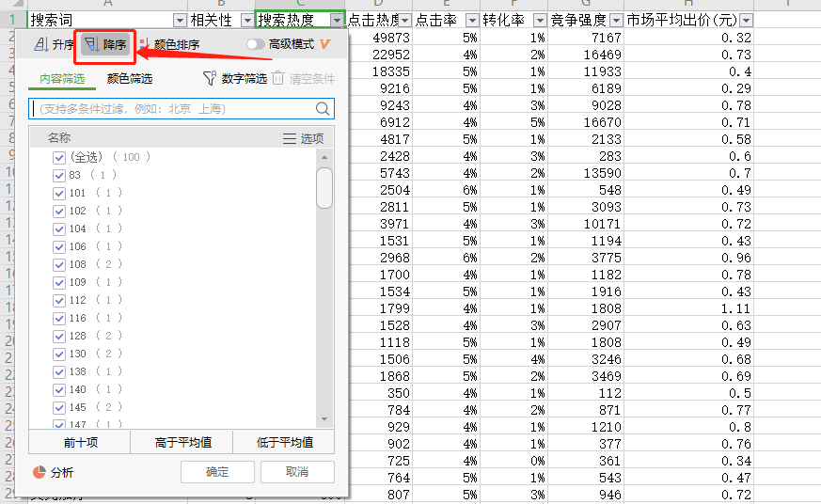This screenshot has width=821, height=504.
Task: Open the 搜索词 column filter dropdown
Action: point(180,20)
